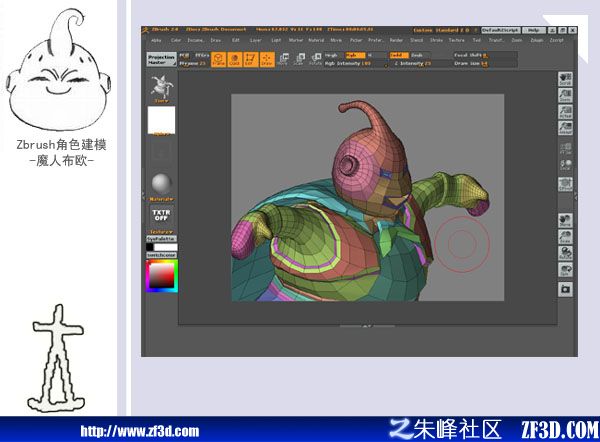The image size is (600, 442).
Task: Click the Move icon on right shelf
Action: (x=565, y=220)
